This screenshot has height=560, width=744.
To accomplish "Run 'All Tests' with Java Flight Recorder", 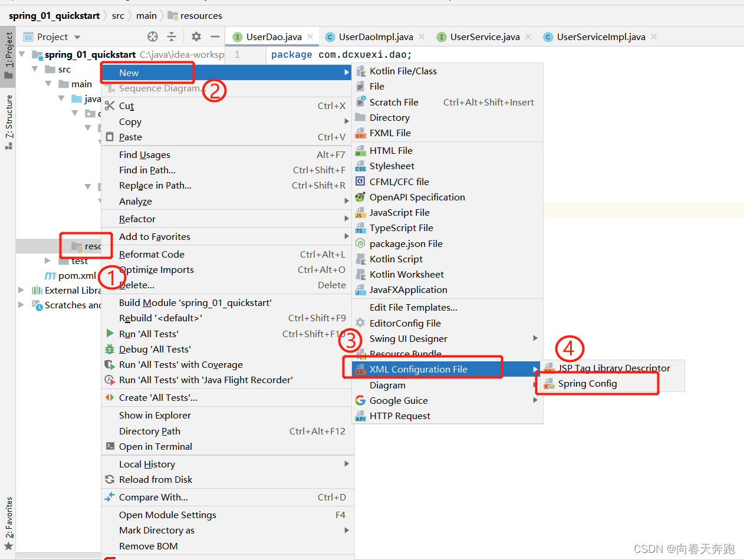I will [x=227, y=380].
